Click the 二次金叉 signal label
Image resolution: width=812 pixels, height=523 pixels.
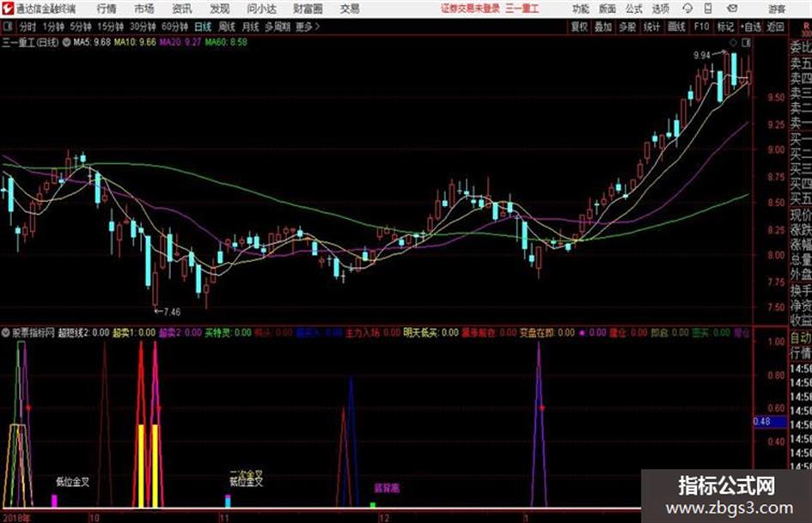click(247, 474)
